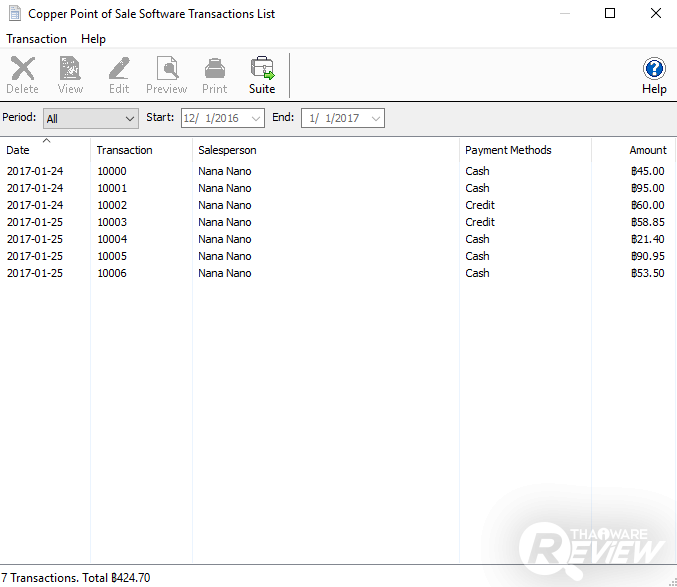Screen dimensions: 677x587
Task: Click the 2017-01-25 date for transaction 10004
Action: pyautogui.click(x=35, y=239)
